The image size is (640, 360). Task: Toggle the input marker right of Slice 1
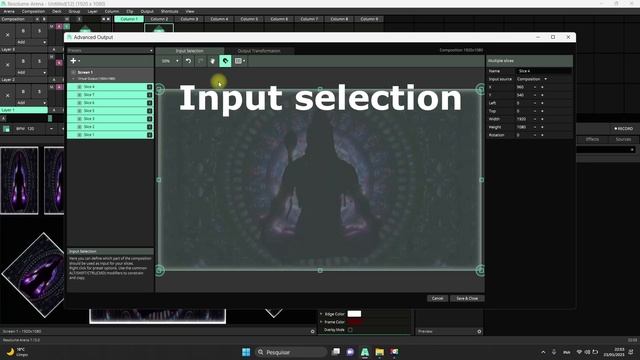pyautogui.click(x=149, y=135)
